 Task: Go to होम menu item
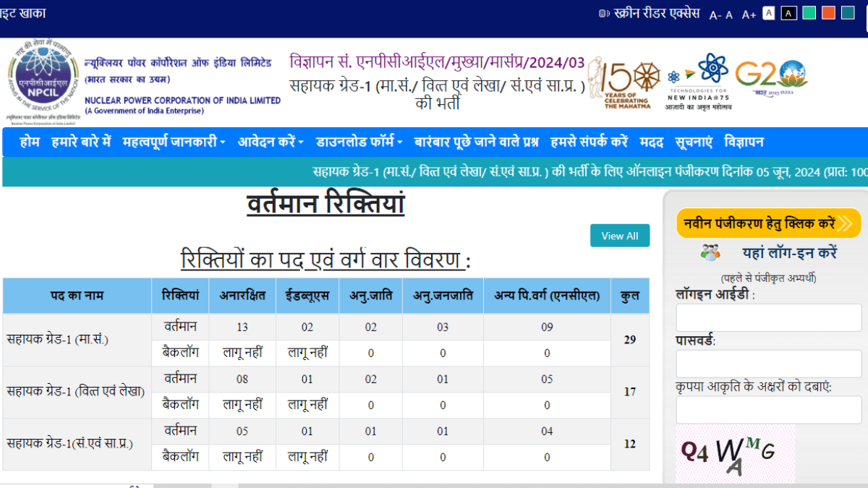(30, 142)
